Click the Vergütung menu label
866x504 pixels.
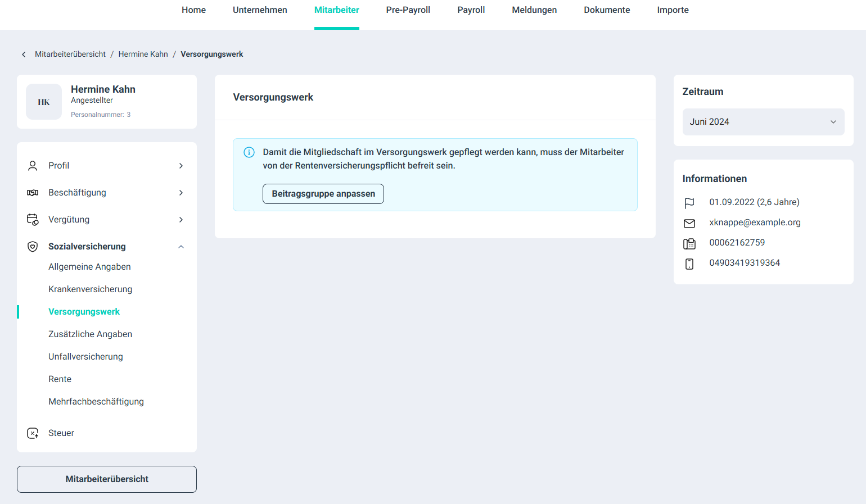69,220
